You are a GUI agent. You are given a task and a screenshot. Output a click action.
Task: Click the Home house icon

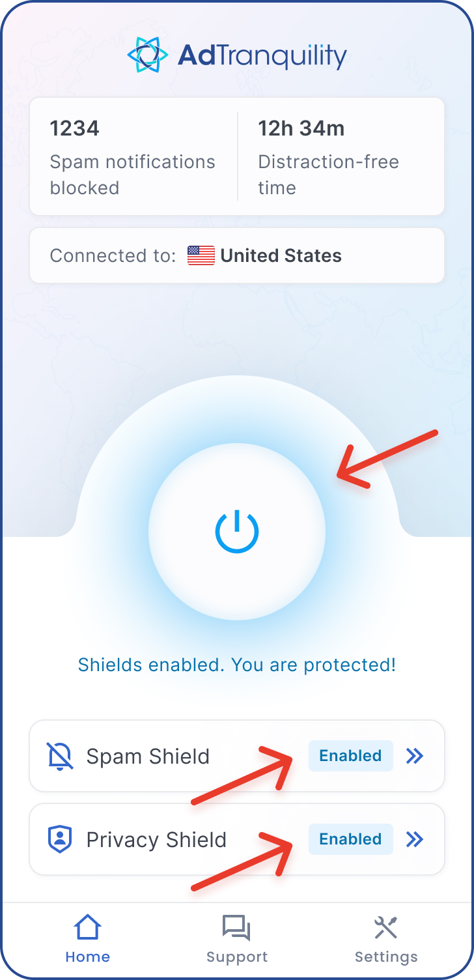pos(87,927)
